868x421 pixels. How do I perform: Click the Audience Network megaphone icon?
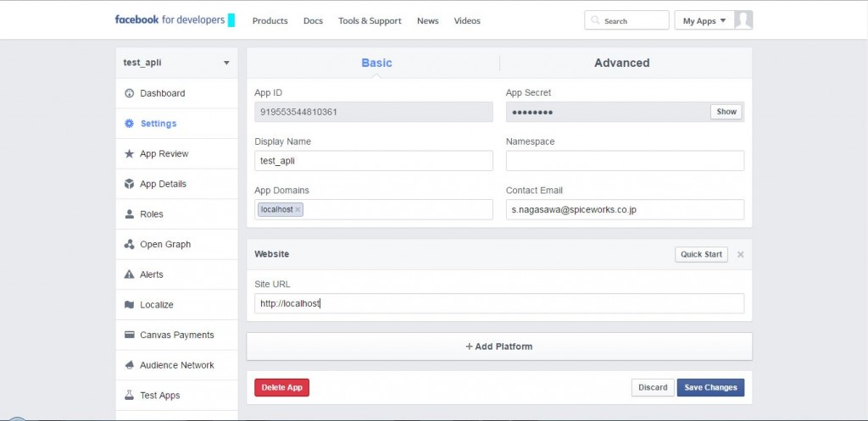[x=130, y=365]
